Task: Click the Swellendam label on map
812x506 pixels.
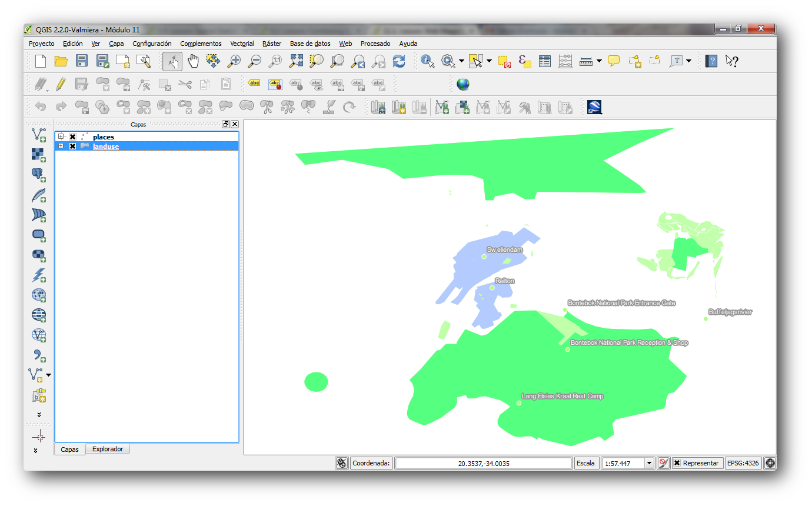Action: [505, 250]
